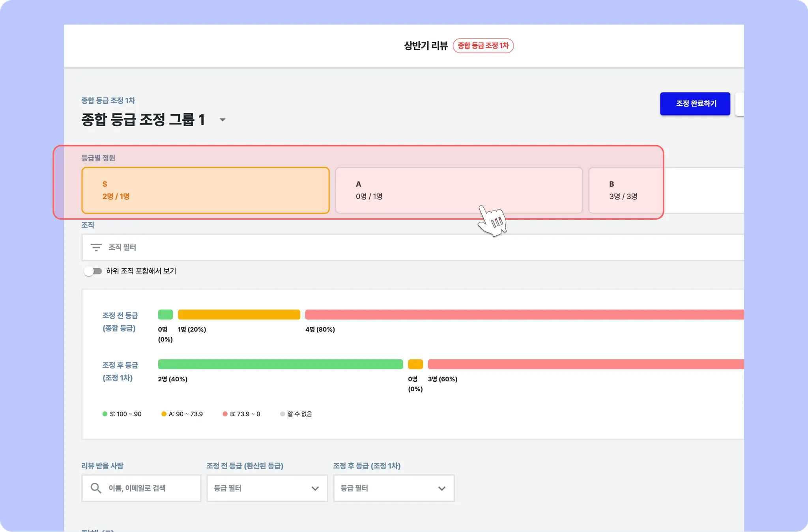Click the search magnifier icon
Viewport: 808px width, 532px height.
click(95, 488)
